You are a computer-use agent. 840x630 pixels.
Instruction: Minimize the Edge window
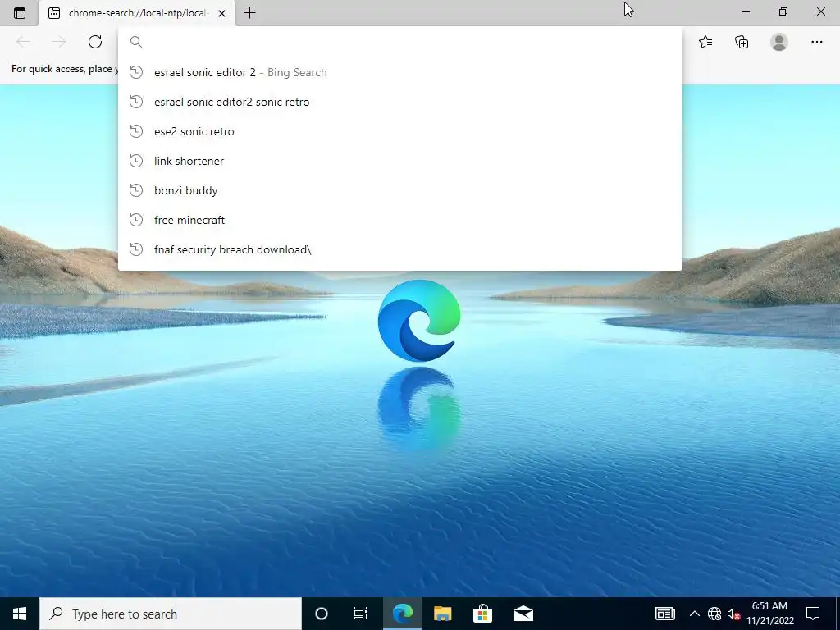pos(745,11)
